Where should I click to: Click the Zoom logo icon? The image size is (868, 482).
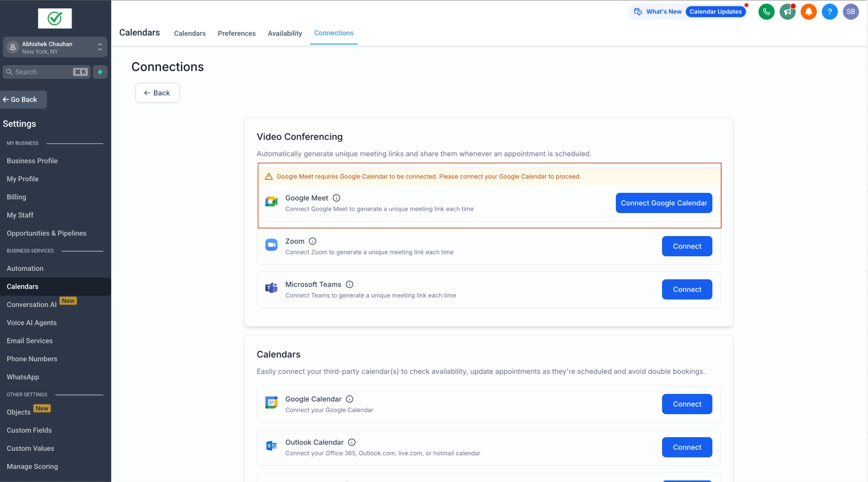[271, 245]
